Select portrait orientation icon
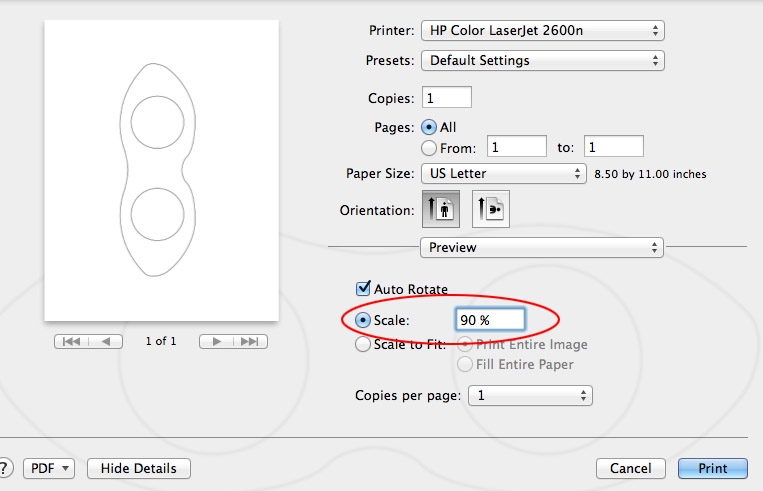The image size is (763, 491). click(x=441, y=209)
